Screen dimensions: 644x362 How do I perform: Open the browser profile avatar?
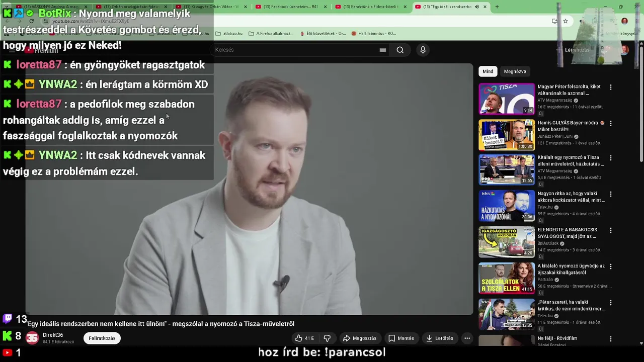tap(624, 21)
